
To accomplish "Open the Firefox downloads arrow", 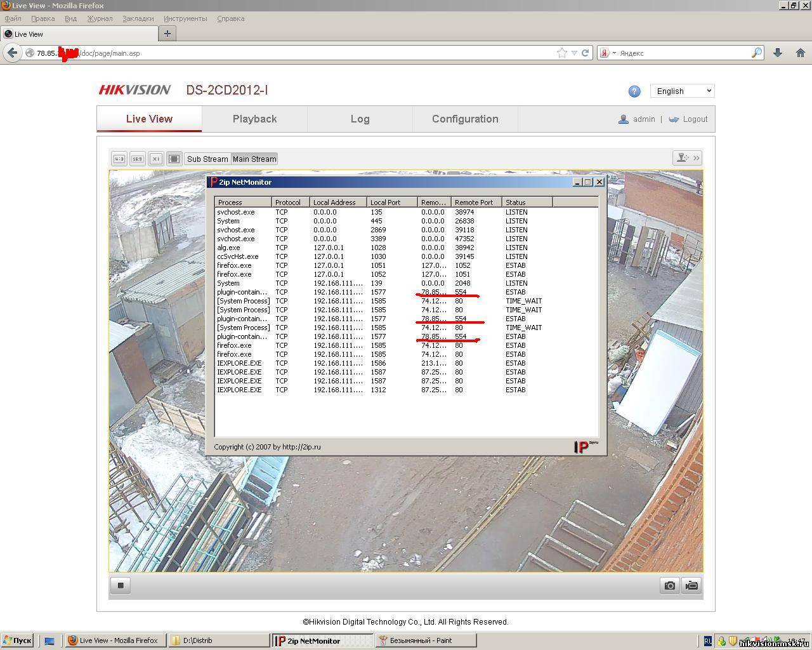I will pos(778,53).
